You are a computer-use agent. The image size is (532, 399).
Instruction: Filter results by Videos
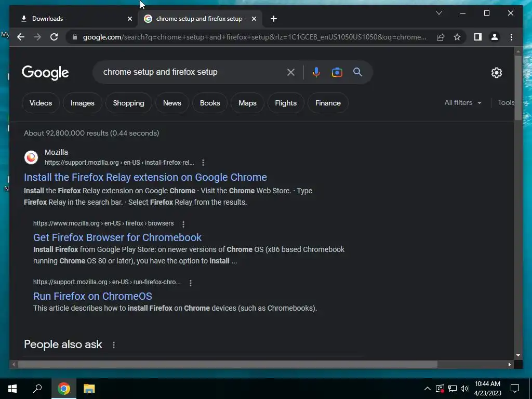pos(41,103)
